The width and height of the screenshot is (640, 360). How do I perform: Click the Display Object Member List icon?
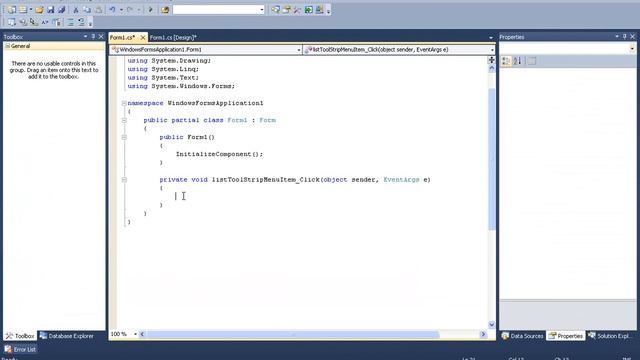tap(12, 22)
